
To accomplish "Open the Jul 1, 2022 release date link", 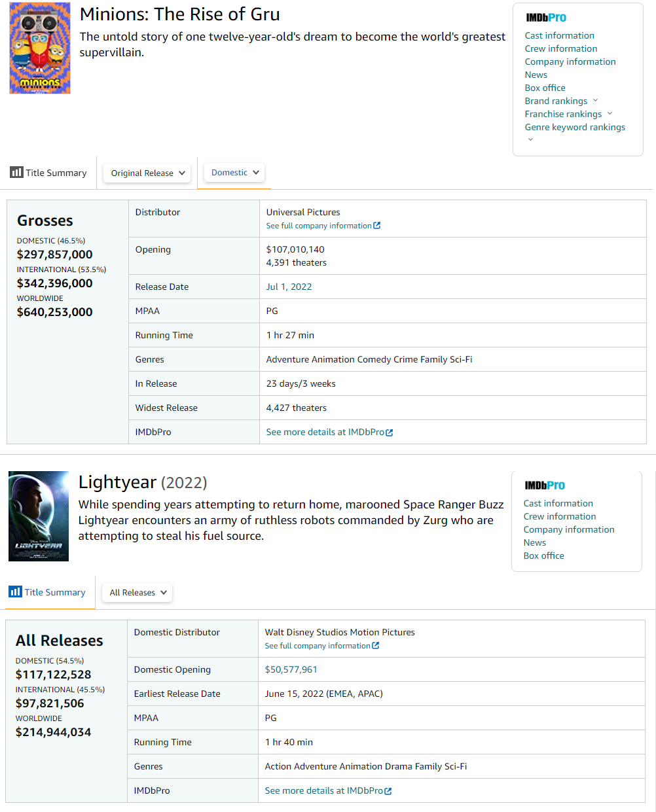I will tap(289, 287).
